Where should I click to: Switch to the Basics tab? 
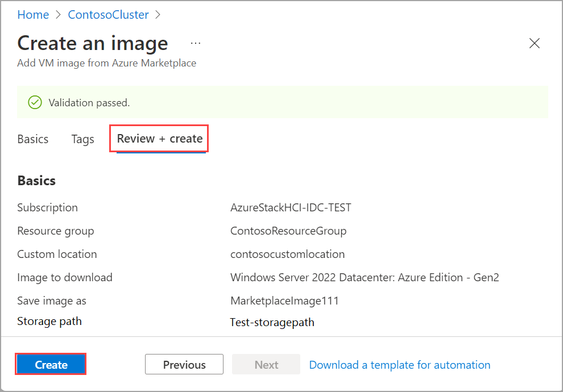[33, 139]
